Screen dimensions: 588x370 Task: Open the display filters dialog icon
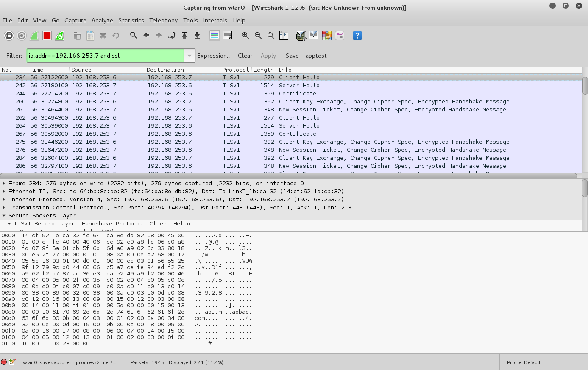[x=314, y=36]
